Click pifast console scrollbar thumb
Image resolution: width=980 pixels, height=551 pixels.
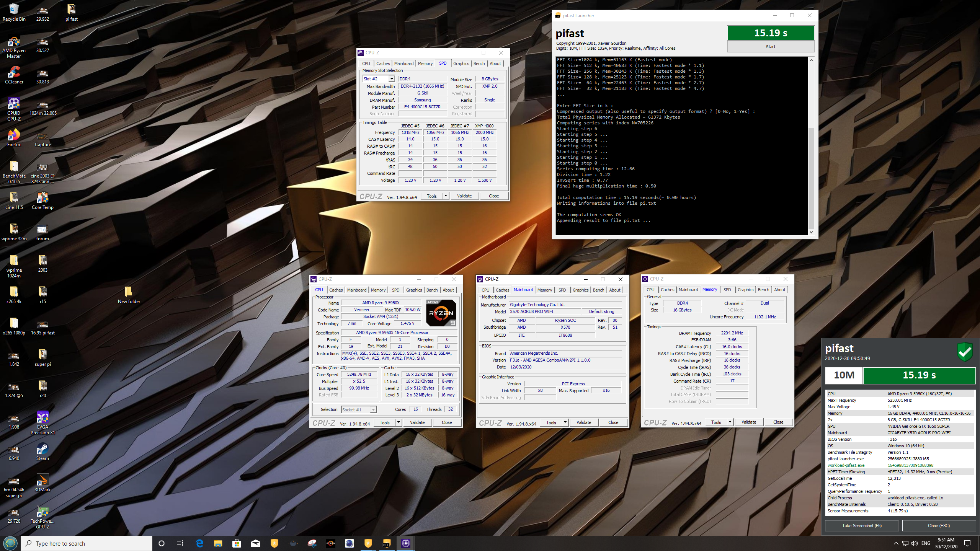tap(811, 178)
